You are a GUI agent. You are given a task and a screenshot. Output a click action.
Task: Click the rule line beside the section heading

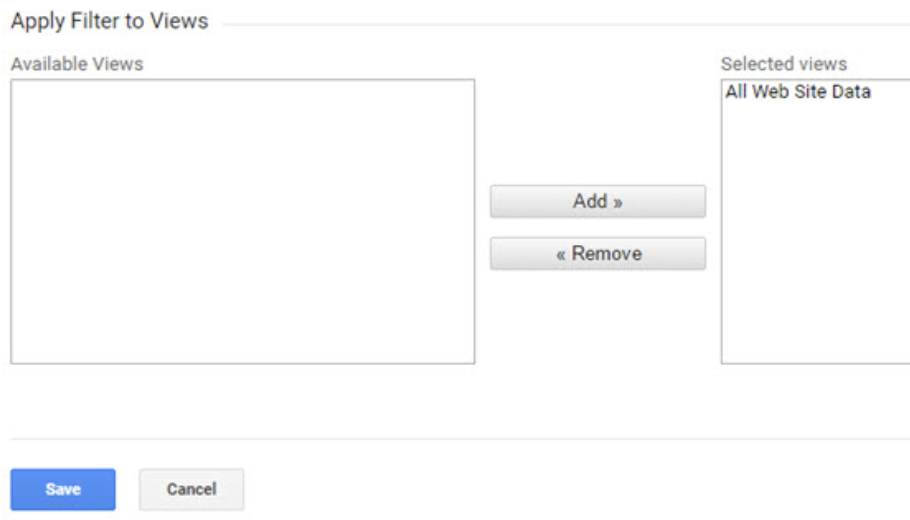[x=566, y=24]
